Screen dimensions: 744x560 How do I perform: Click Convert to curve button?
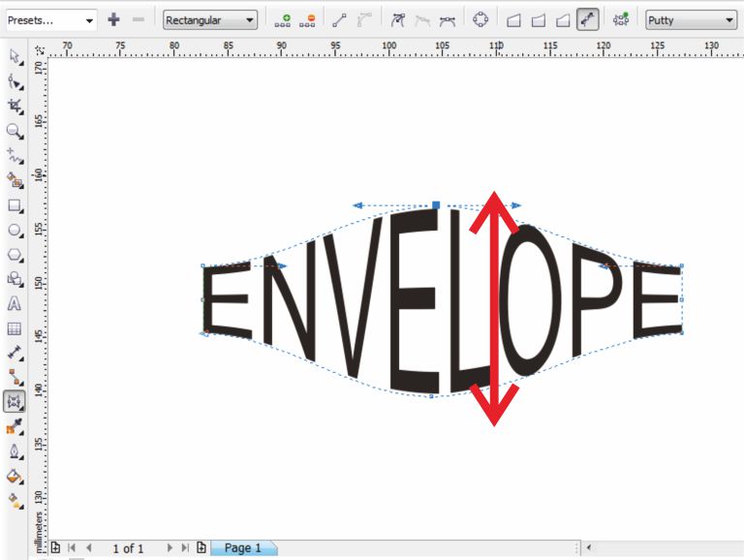(x=364, y=20)
